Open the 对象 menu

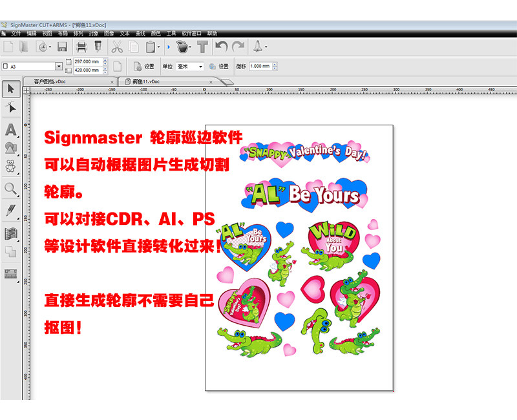pyautogui.click(x=94, y=34)
